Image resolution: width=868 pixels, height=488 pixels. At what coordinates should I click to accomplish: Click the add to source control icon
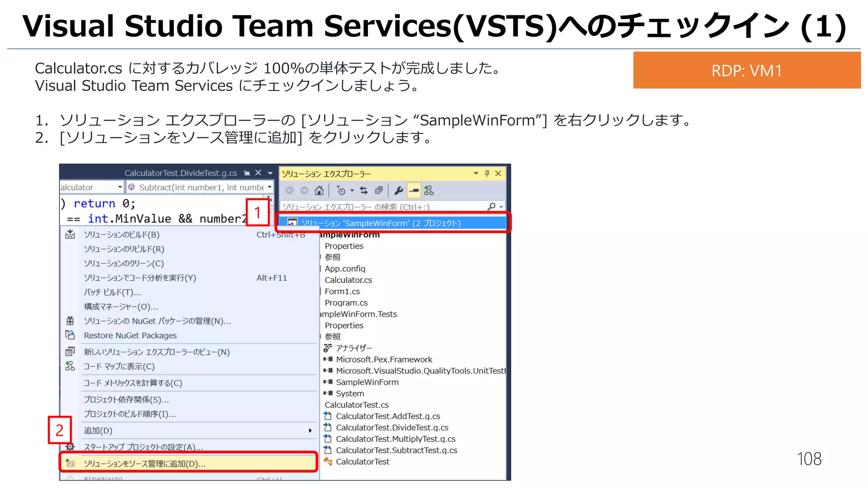pyautogui.click(x=70, y=463)
